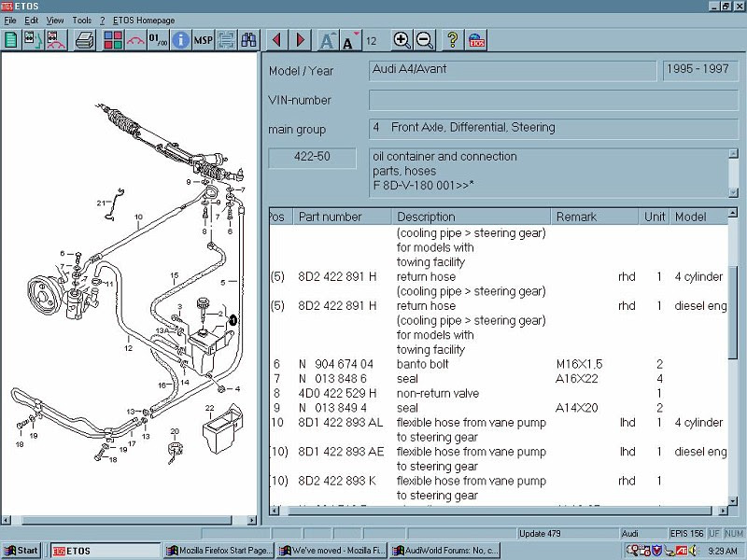747x560 pixels.
Task: Increase font size with the large A icon
Action: tap(328, 40)
